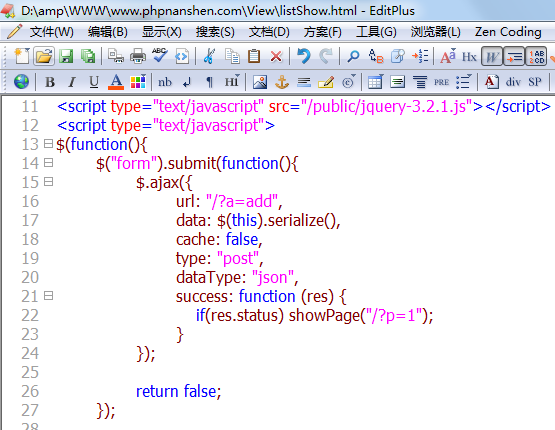Viewport: 555px width, 430px height.
Task: Click the EditPlus title bar icon
Action: 8,11
